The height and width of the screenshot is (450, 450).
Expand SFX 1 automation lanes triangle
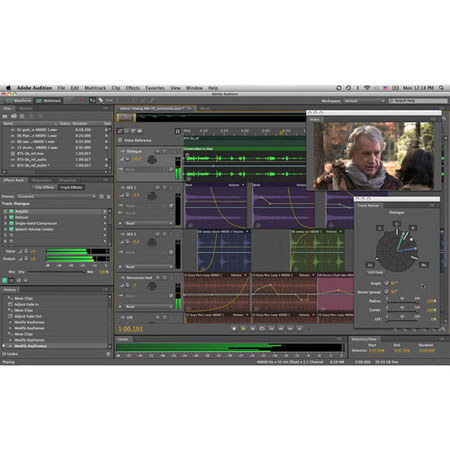click(121, 223)
